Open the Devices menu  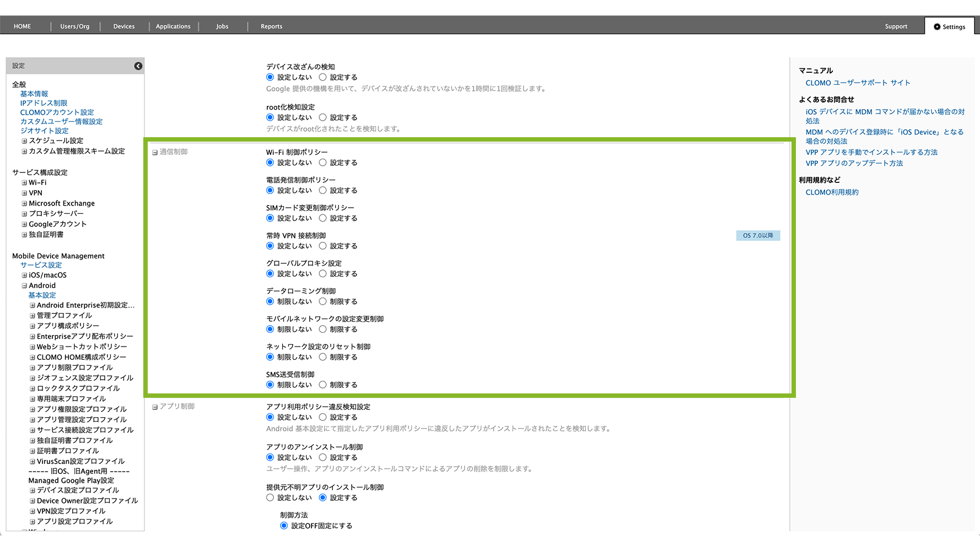(124, 26)
